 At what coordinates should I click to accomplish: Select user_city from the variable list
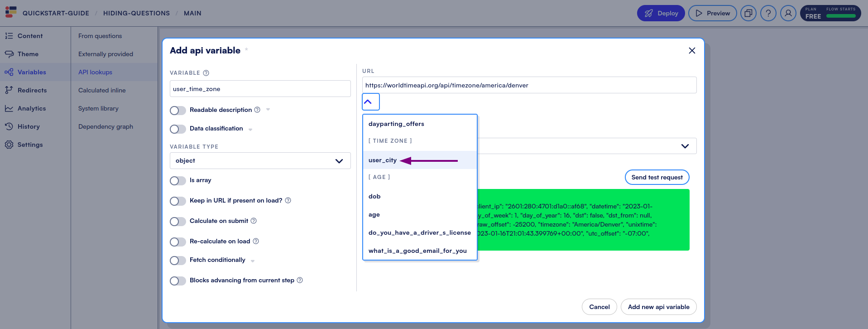click(383, 160)
